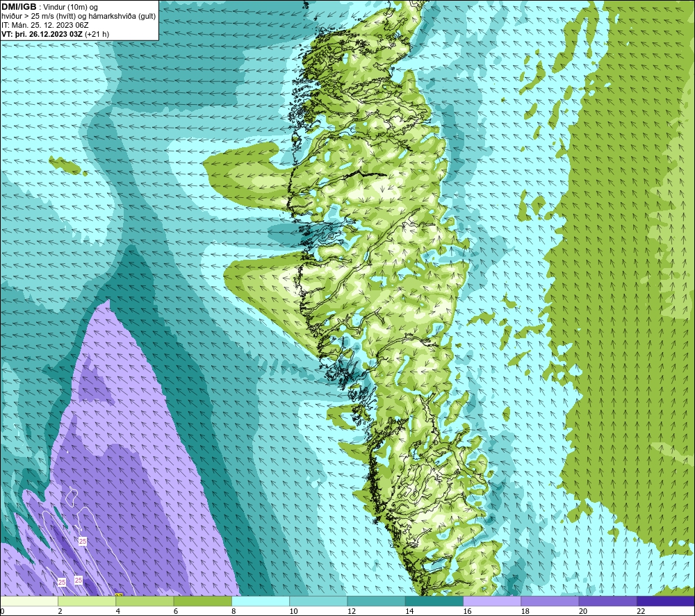
Task: Click the dark teal 14–16 m/s scale segment
Action: 434,601
